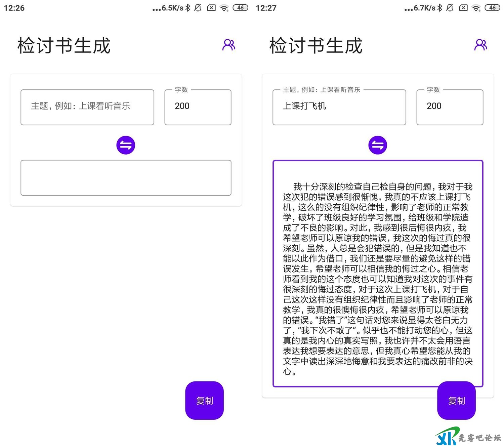Tap the 12:26 clock in status bar
Image resolution: width=504 pixels, height=448 pixels.
pyautogui.click(x=14, y=8)
